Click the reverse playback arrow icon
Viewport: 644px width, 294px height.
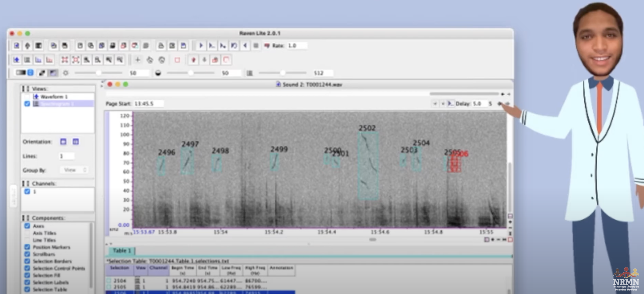tap(245, 46)
